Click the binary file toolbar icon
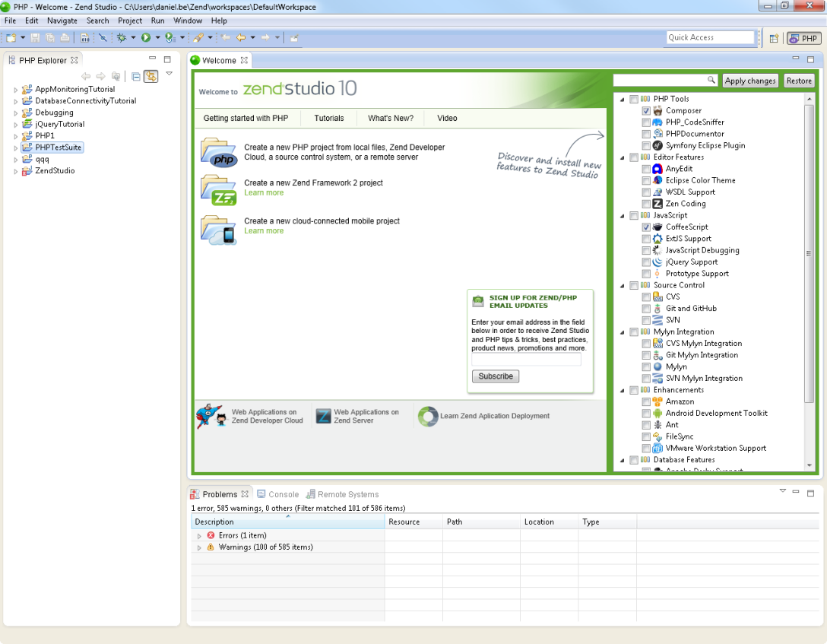 point(85,37)
